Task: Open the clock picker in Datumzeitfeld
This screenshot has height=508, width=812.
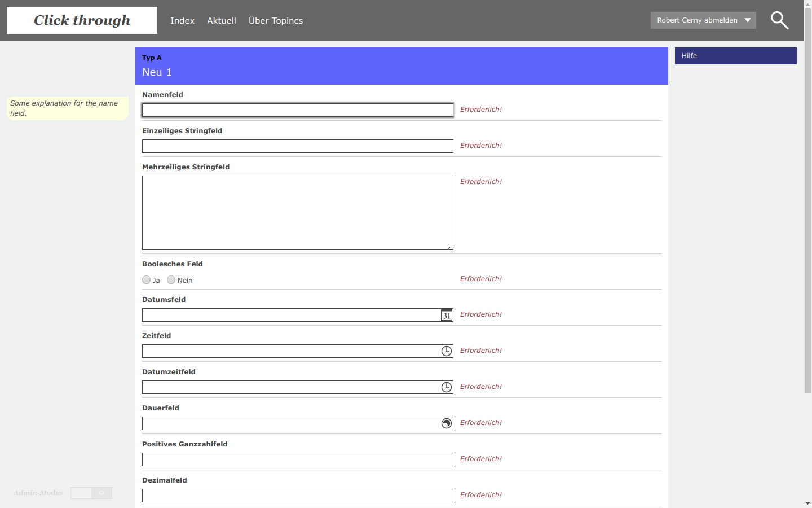Action: 446,387
